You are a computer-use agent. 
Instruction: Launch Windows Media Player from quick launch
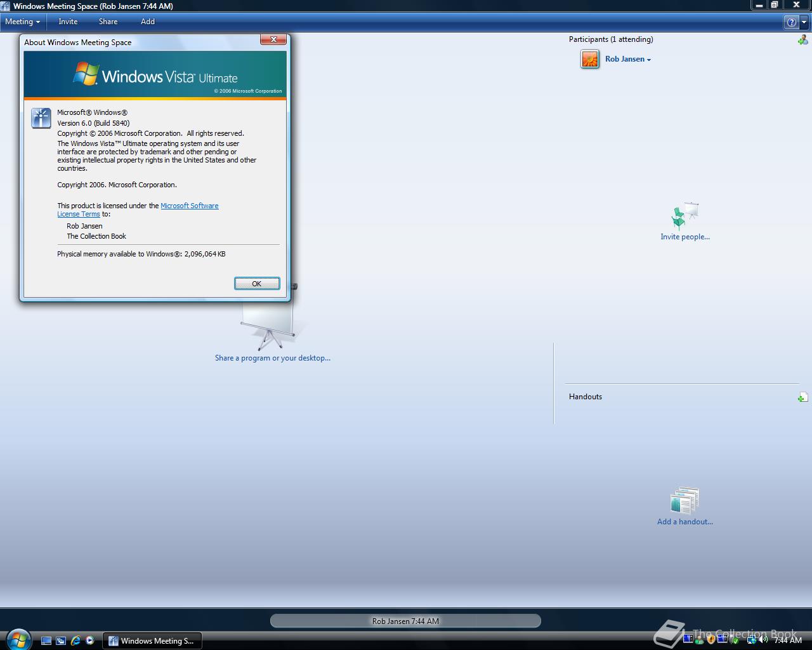click(x=90, y=641)
